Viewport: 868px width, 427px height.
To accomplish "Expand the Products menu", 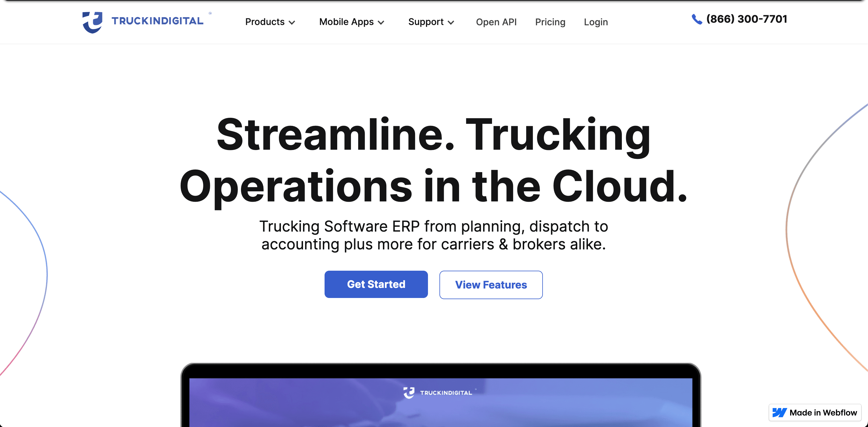I will (x=265, y=22).
